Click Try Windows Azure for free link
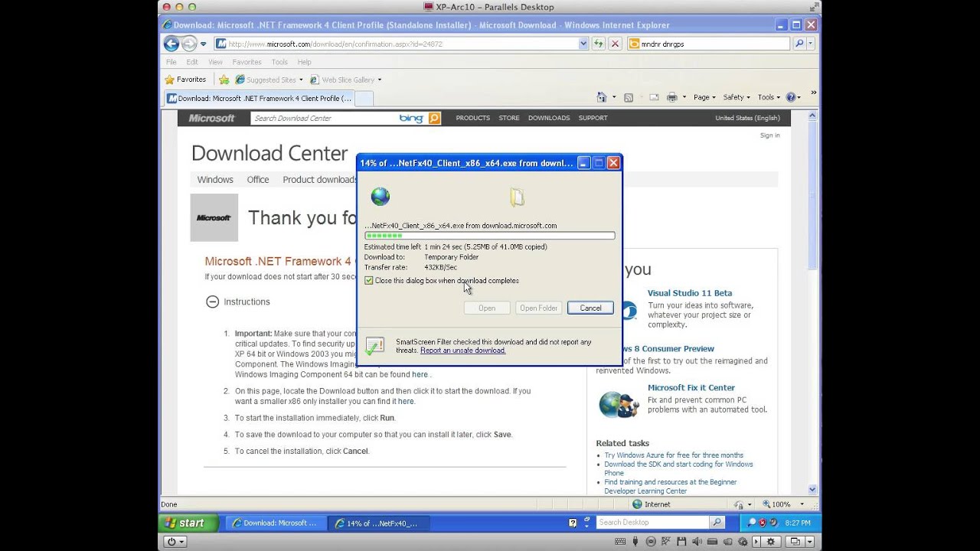This screenshot has height=551, width=980. [x=674, y=455]
